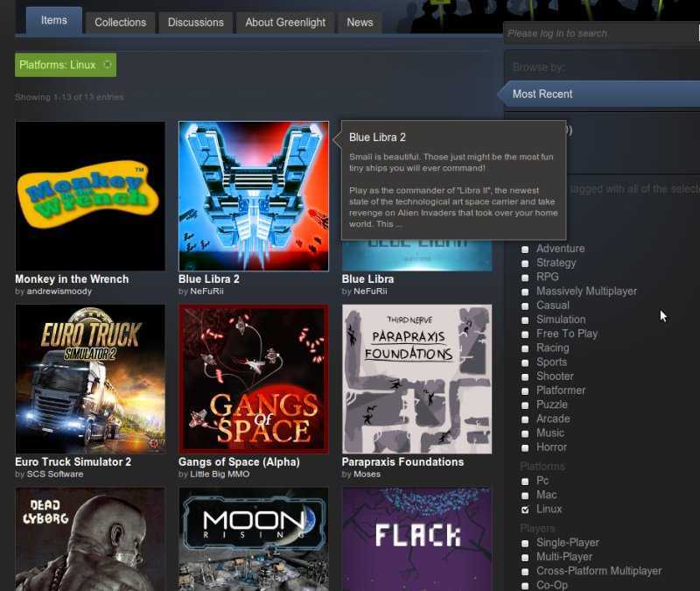Click Gangs of Space (Alpha) title
Viewport: 700px width, 591px height.
tap(239, 462)
